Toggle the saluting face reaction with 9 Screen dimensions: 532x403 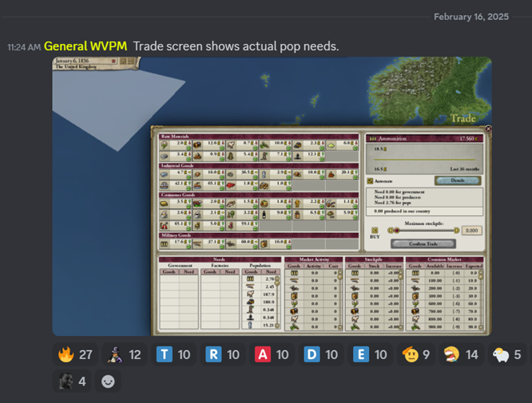[x=416, y=354]
